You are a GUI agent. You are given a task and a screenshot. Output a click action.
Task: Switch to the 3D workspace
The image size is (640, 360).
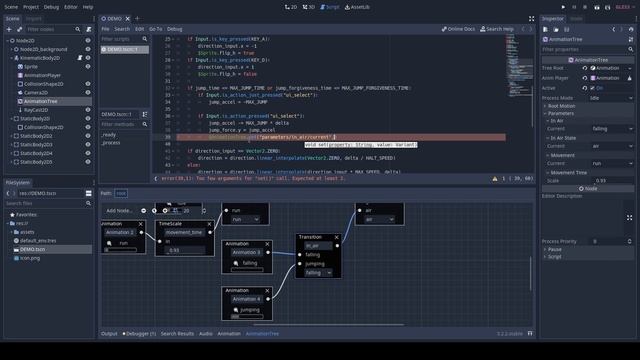pyautogui.click(x=309, y=7)
